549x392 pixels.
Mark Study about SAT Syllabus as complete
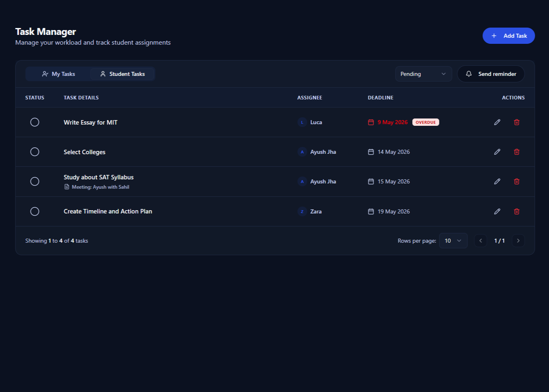tap(35, 181)
